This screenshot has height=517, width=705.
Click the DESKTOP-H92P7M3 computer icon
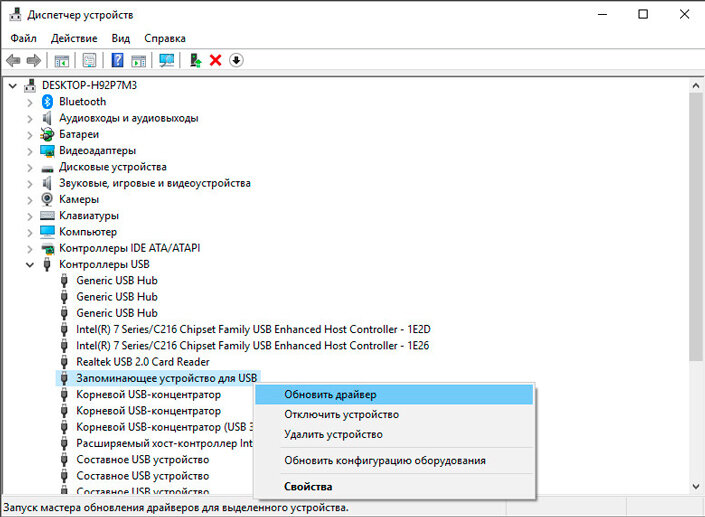30,85
